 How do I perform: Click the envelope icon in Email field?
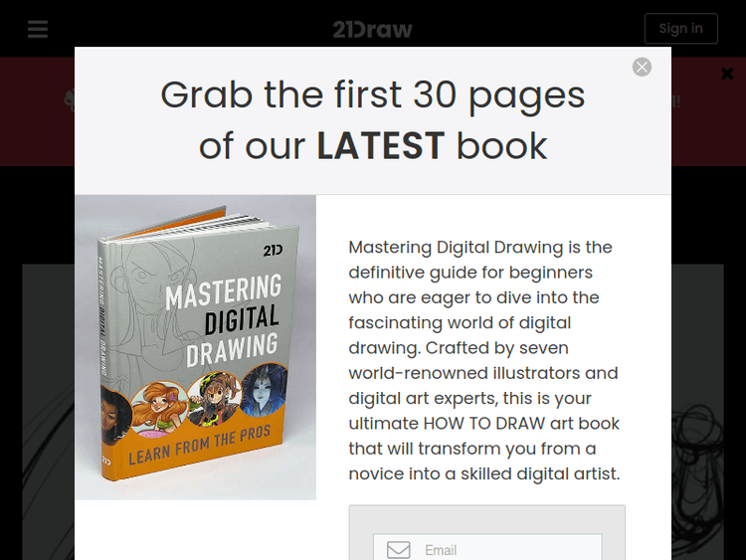(398, 549)
